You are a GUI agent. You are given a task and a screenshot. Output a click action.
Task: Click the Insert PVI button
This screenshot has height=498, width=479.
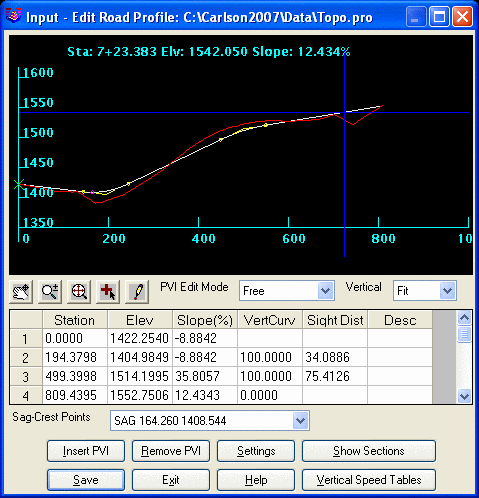point(86,451)
